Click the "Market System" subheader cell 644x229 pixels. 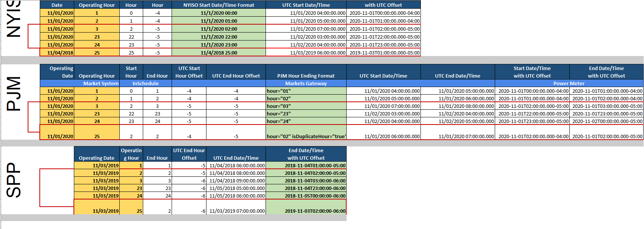coord(80,83)
